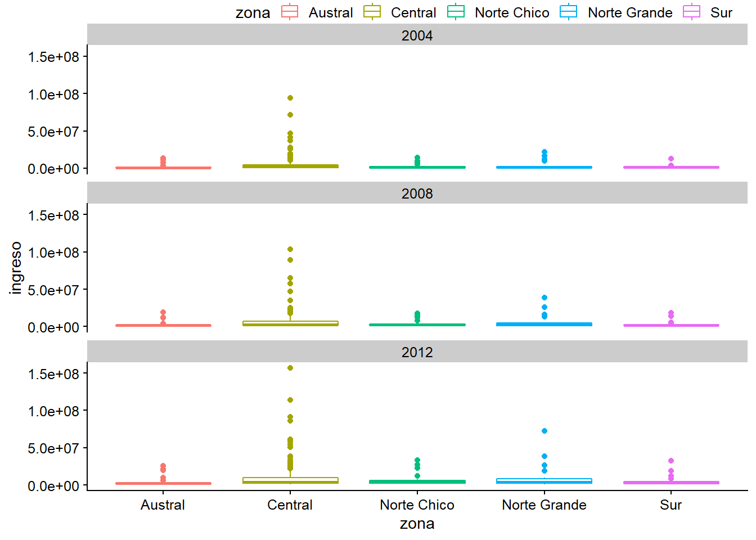756x540 pixels.
Task: Select the 2004 facet strip header
Action: [417, 35]
